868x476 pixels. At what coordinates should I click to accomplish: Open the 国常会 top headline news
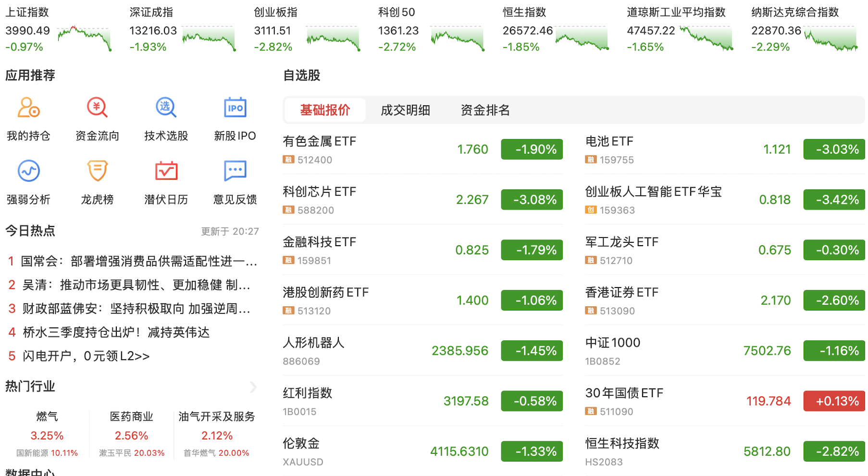(x=139, y=262)
